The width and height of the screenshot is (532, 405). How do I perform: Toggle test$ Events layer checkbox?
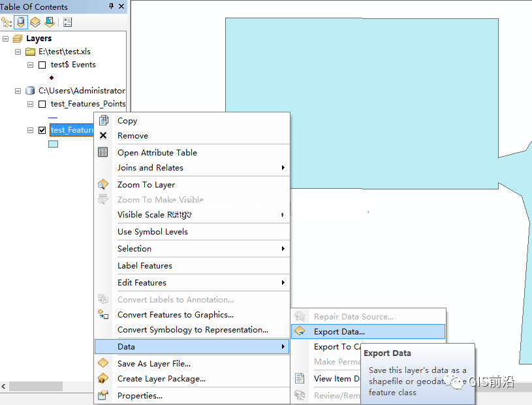tap(42, 65)
